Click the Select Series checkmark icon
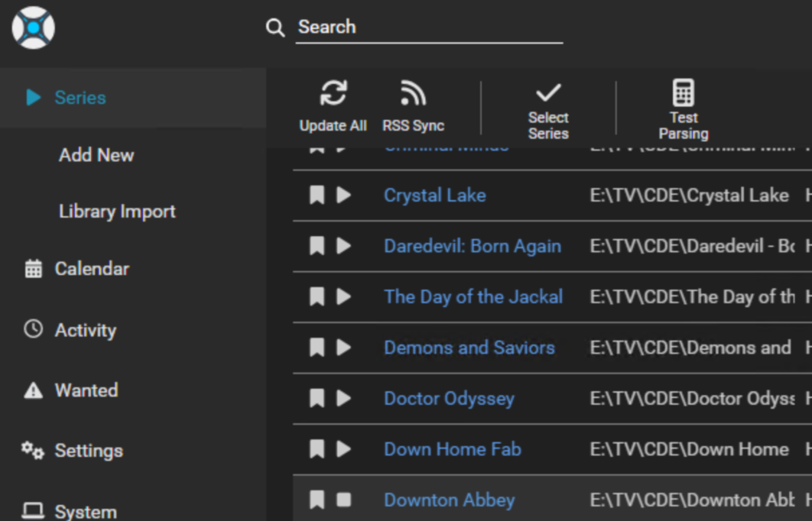The width and height of the screenshot is (812, 521). tap(548, 94)
